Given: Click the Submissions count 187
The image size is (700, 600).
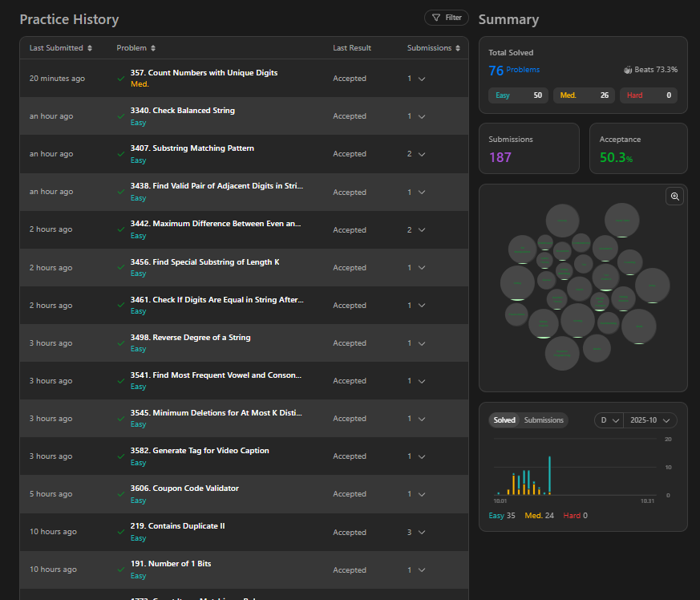Looking at the screenshot, I should [500, 157].
